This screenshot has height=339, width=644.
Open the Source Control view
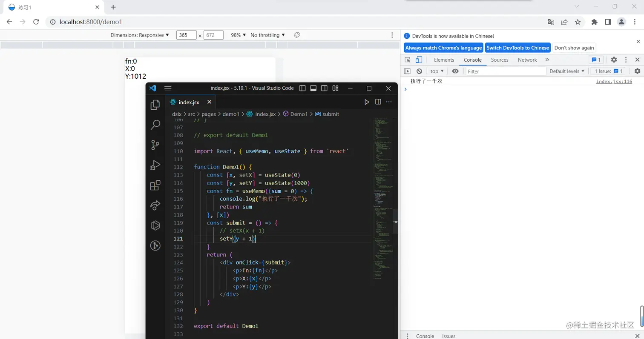[155, 145]
